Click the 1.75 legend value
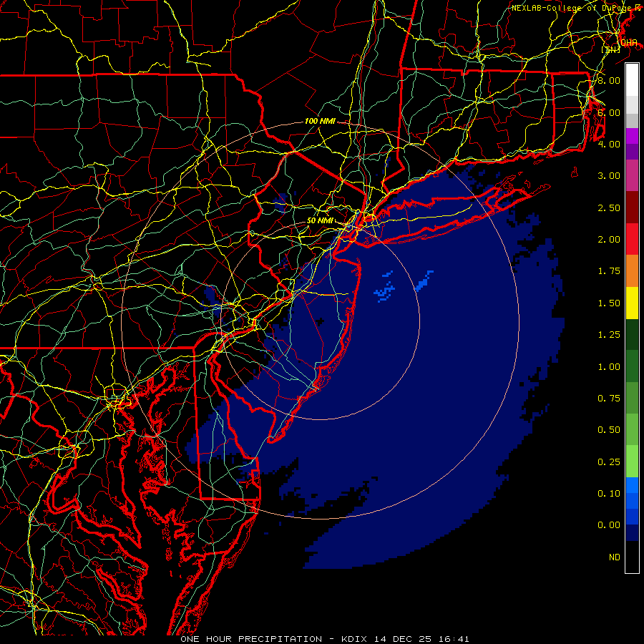This screenshot has width=644, height=644. [x=609, y=271]
